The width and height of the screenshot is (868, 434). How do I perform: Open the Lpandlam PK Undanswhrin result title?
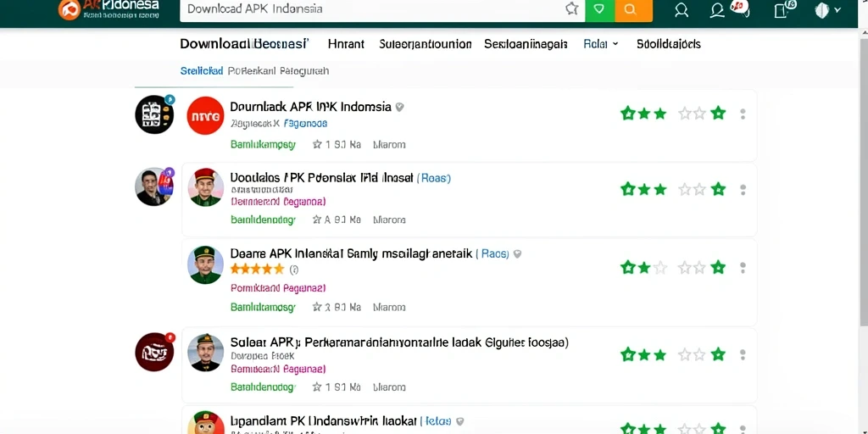323,421
